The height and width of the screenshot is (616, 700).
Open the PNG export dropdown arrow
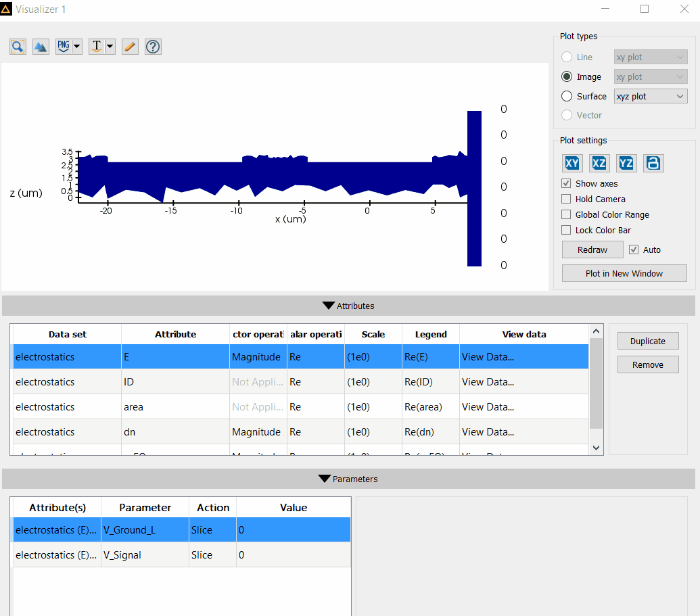click(x=77, y=47)
